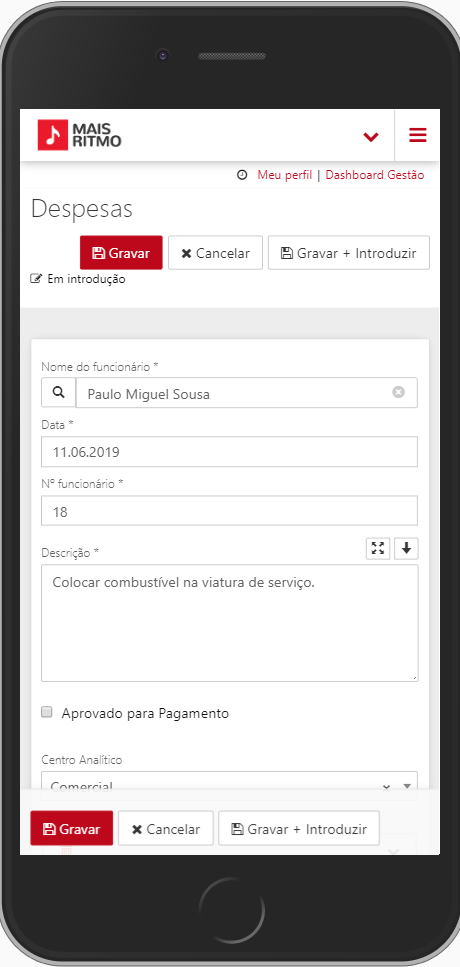Viewport: 460px width, 967px height.
Task: Clear the Centro Analítico Comercial selection
Action: [387, 786]
